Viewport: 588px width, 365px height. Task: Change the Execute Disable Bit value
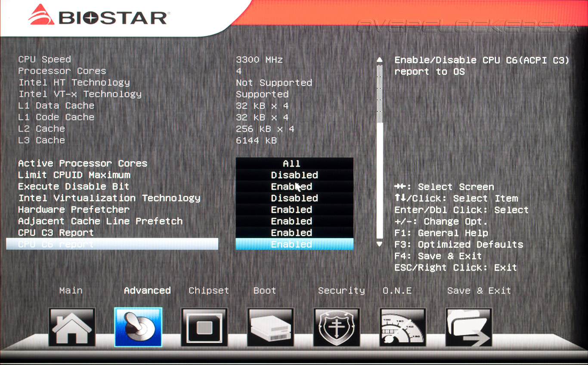[x=294, y=187]
